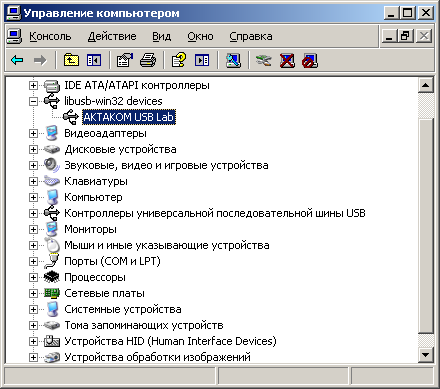Open the Консоль menu

50,36
